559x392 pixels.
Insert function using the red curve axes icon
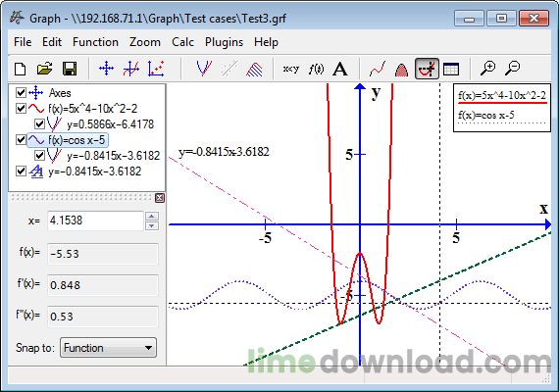tap(130, 69)
